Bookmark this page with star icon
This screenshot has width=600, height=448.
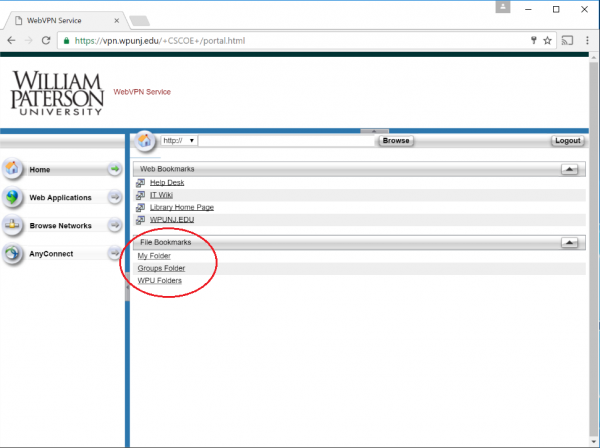[547, 41]
